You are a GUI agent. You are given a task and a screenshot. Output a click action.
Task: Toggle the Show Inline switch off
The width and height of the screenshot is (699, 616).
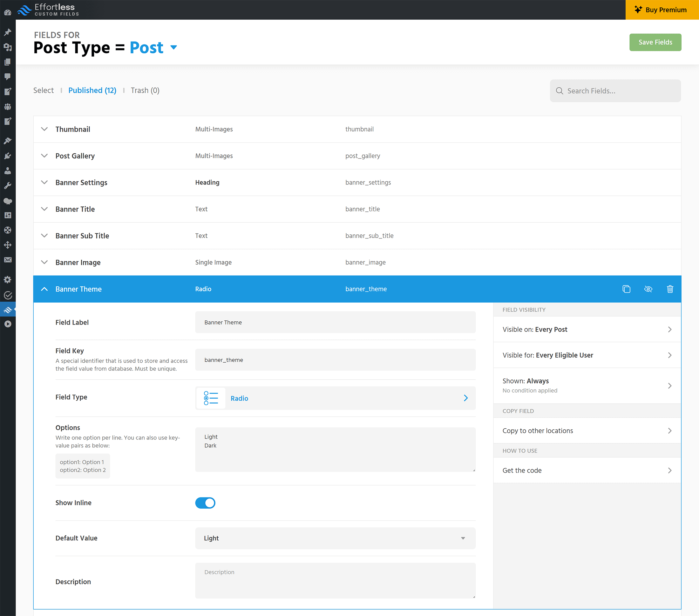(205, 503)
